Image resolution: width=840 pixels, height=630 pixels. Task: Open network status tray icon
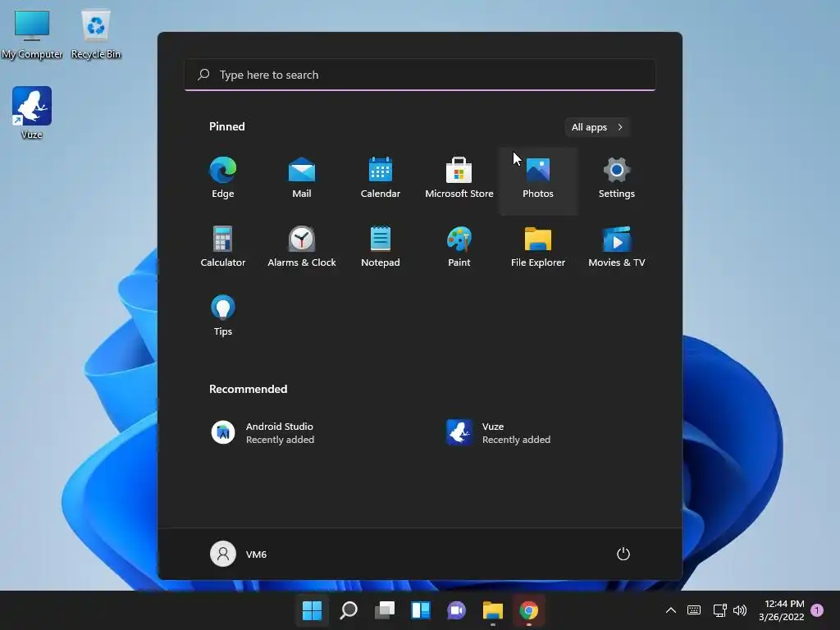coord(719,610)
